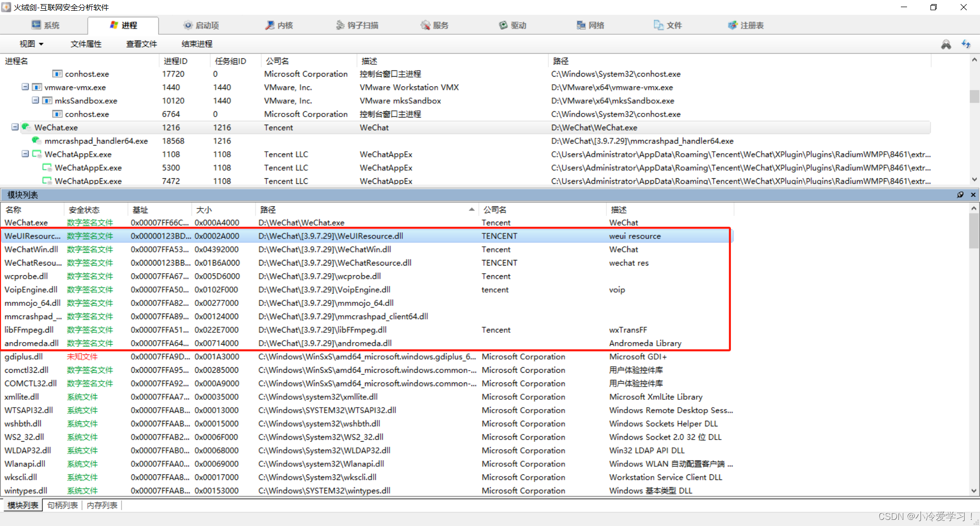Collapse the WeChat.exe tree node
Viewport: 980px width, 526px height.
[15, 127]
